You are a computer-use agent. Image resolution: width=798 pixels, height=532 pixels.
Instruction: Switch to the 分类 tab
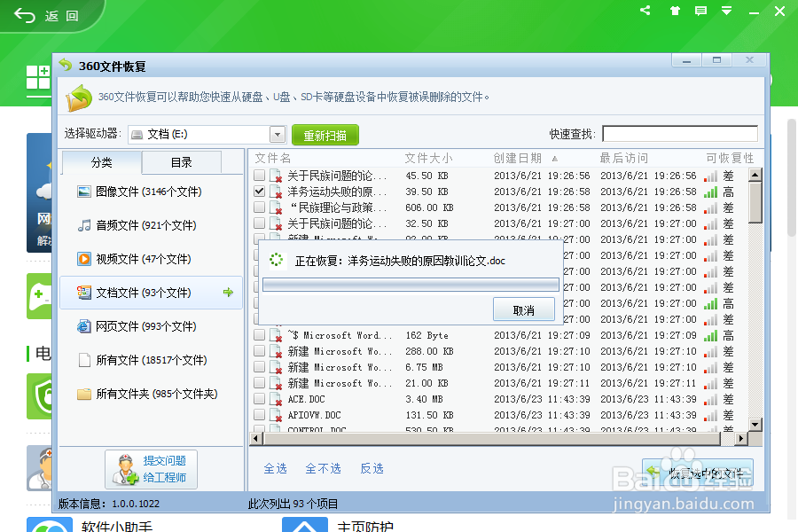101,162
